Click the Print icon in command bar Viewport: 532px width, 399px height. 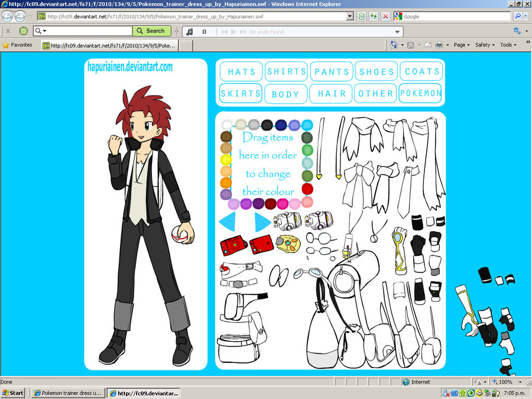(x=439, y=45)
